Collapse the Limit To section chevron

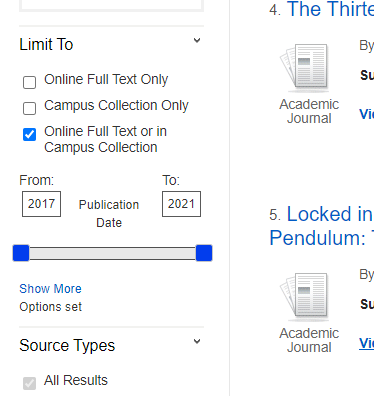(197, 41)
